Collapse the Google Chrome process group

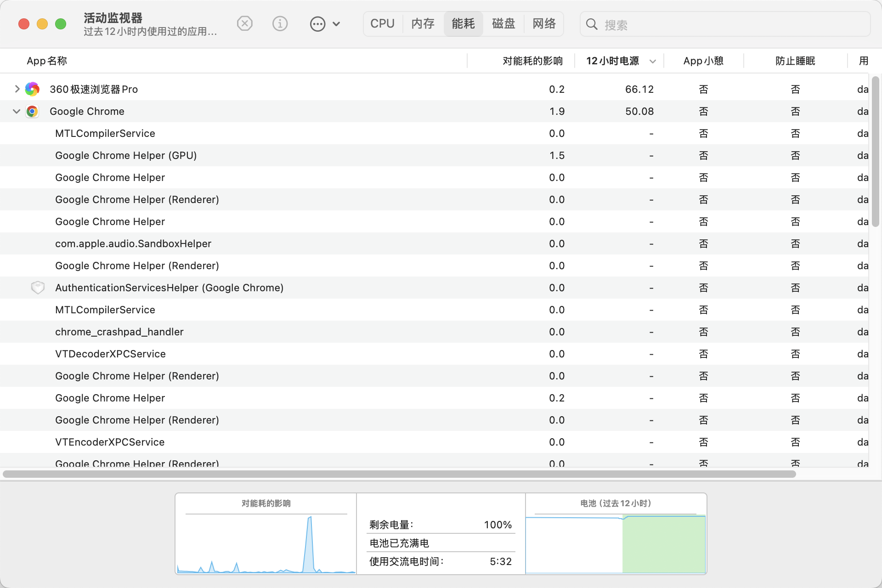pos(17,111)
